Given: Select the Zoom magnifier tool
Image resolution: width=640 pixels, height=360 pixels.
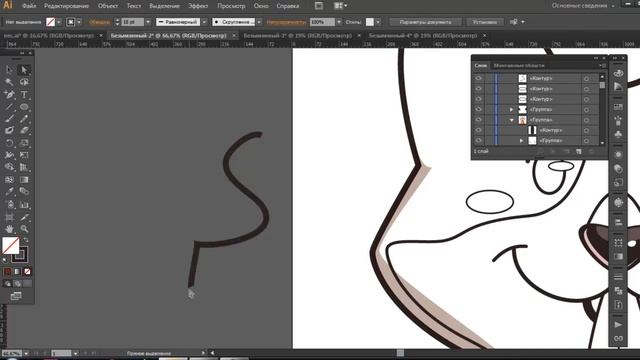Looking at the screenshot, I should click(x=24, y=229).
